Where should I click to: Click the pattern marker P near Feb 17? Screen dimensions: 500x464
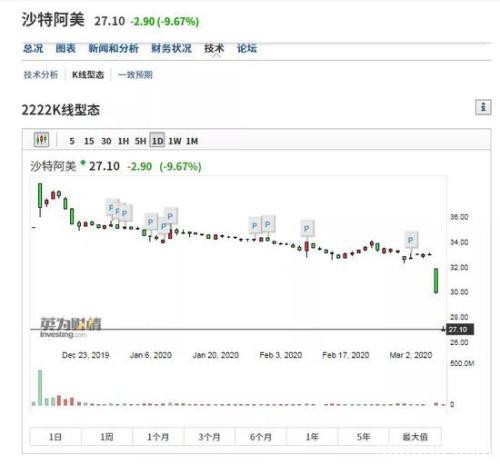pyautogui.click(x=307, y=229)
